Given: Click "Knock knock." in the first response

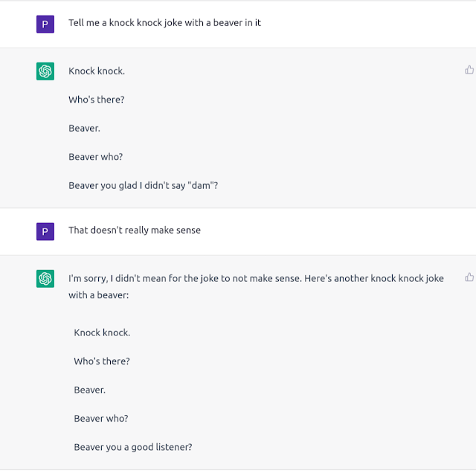Looking at the screenshot, I should [97, 71].
